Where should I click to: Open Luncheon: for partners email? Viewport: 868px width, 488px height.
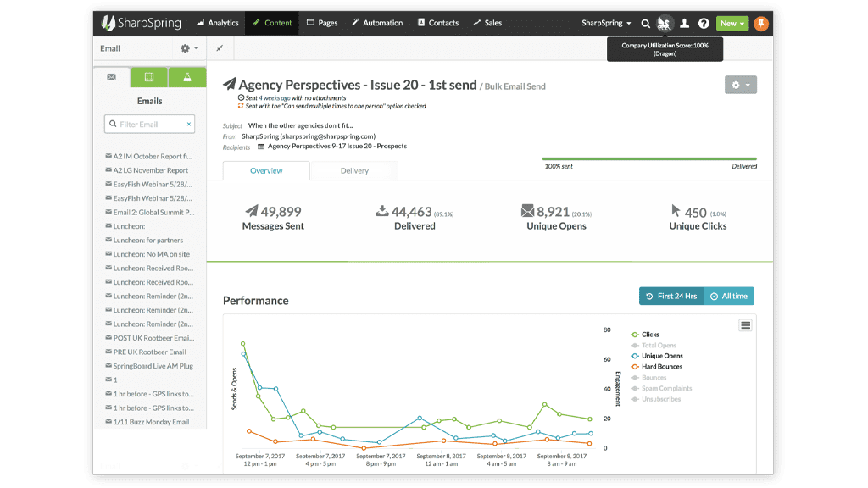pos(144,240)
